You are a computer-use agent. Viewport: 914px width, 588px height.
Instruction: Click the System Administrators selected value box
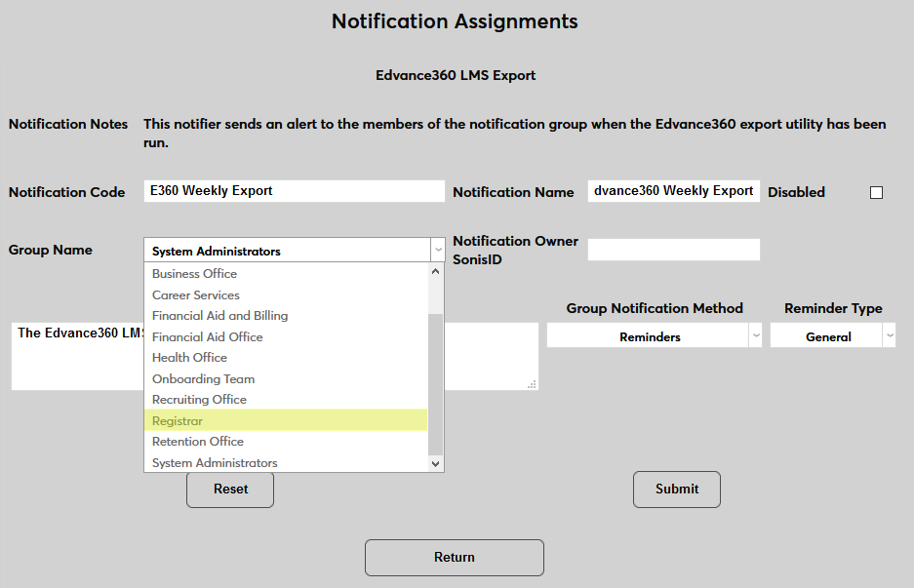[288, 250]
